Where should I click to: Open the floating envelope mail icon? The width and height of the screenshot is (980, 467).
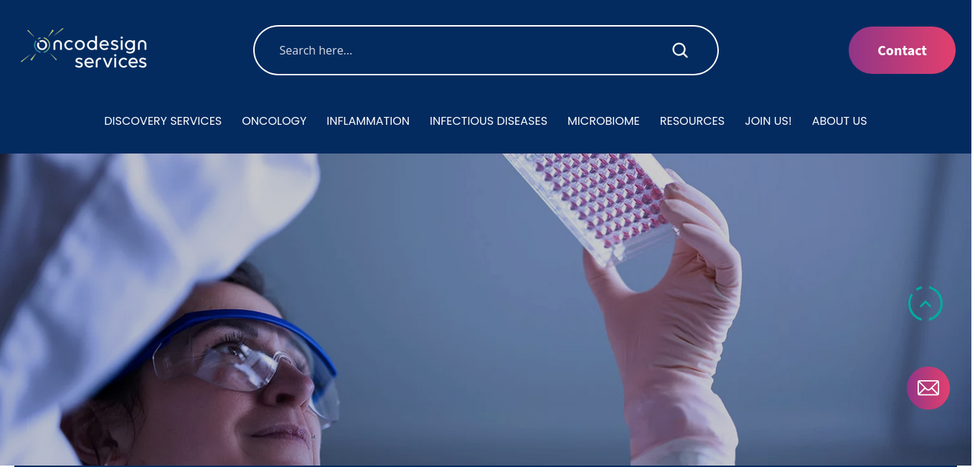pos(928,388)
